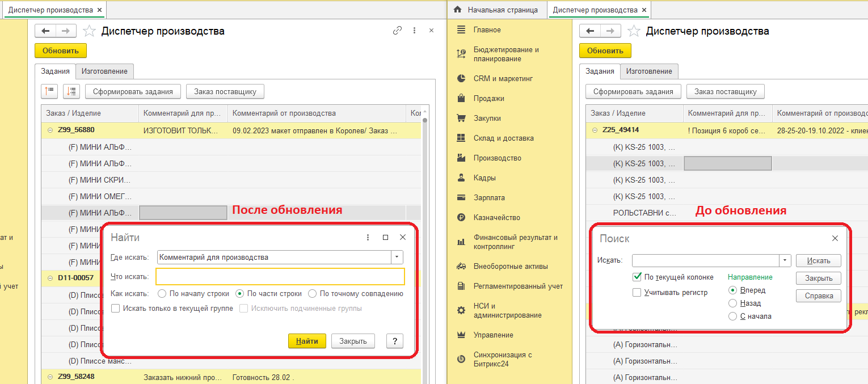
Task: Open the Начальная страница tab
Action: (x=496, y=10)
